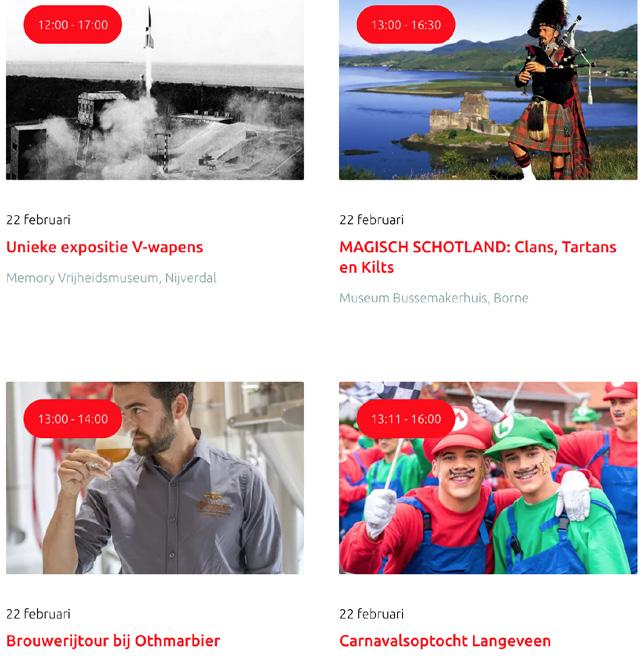Open the brewery beer tasting photo
Screen dimensions: 642x665
click(x=155, y=478)
